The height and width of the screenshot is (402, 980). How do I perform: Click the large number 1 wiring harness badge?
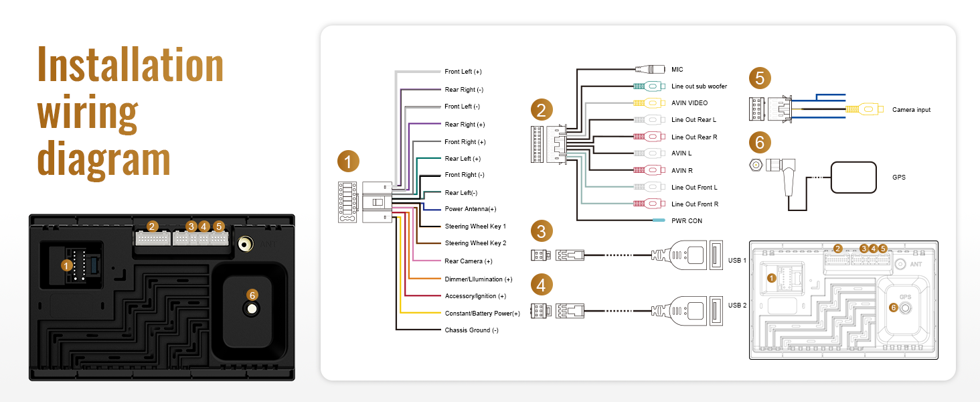coord(348,162)
